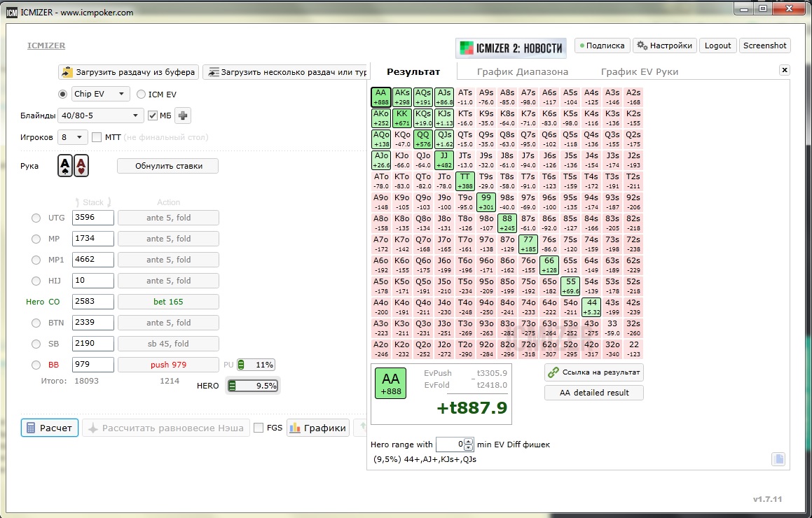Click the large AA +888 result tile
812x518 pixels.
pyautogui.click(x=390, y=384)
